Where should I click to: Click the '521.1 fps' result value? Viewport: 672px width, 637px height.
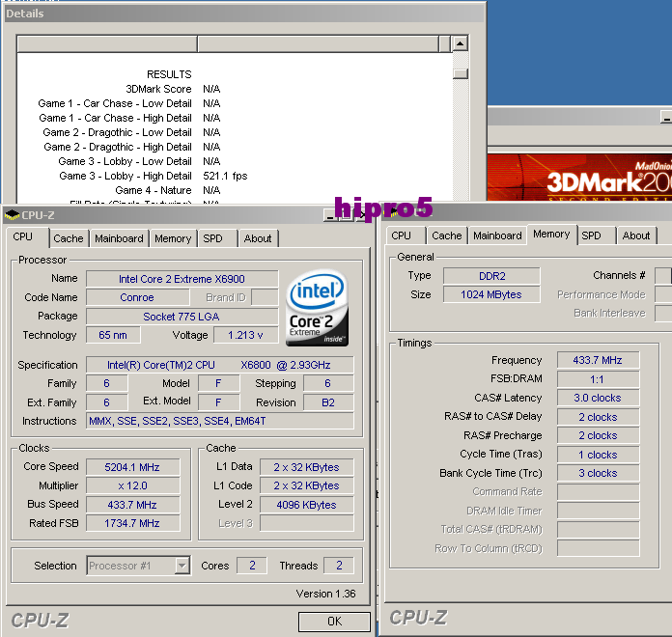225,176
